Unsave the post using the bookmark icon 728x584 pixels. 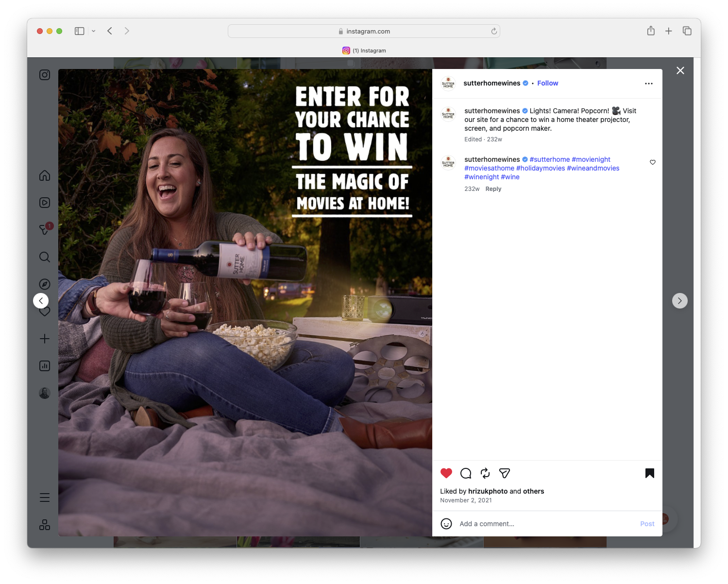click(x=649, y=473)
